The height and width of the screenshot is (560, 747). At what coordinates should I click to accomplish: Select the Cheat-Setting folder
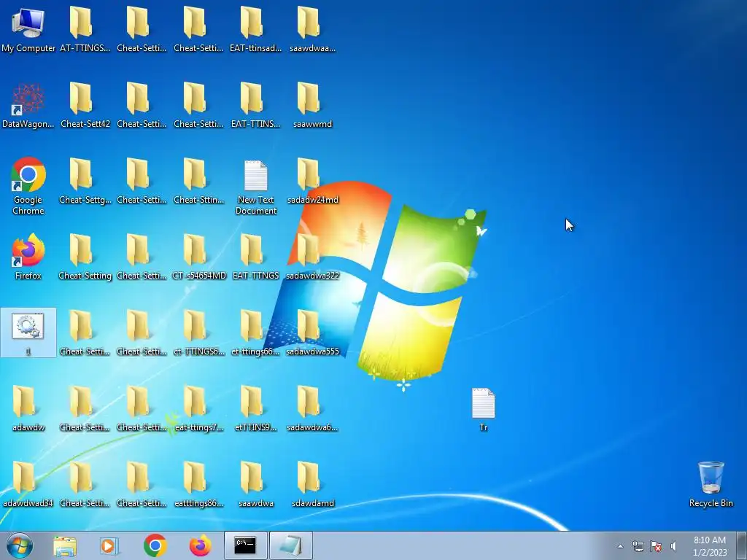pyautogui.click(x=85, y=256)
